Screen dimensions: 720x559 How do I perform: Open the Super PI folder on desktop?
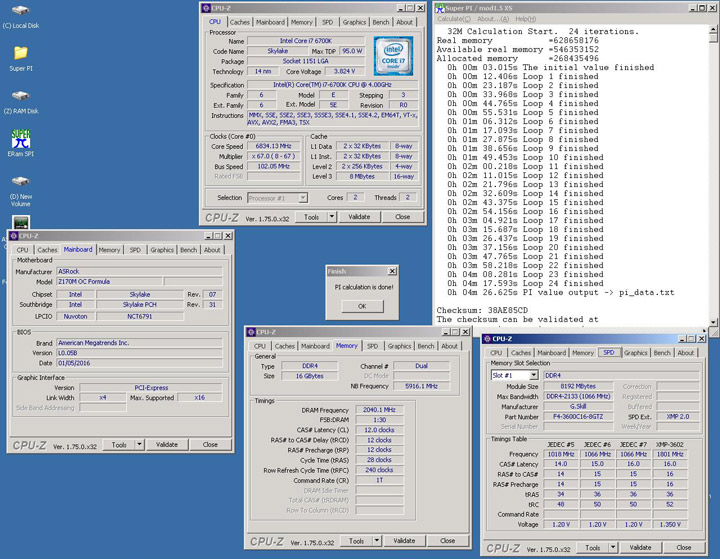pos(20,53)
